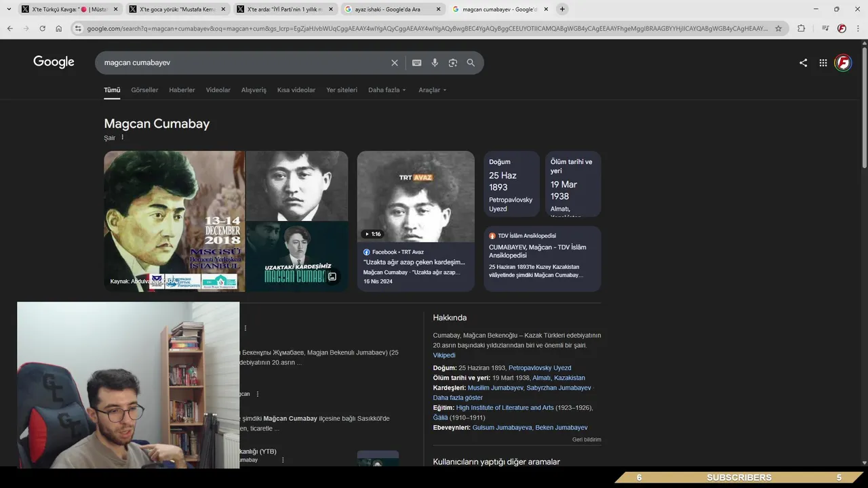
Task: Close the 'X'te Türkçü Kavga' tab
Action: click(115, 9)
